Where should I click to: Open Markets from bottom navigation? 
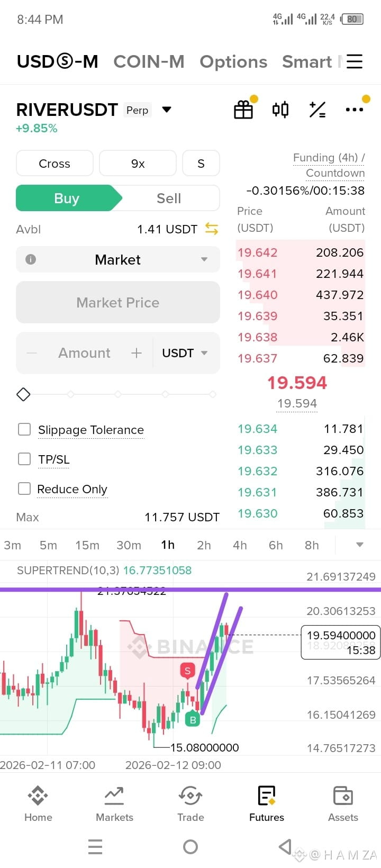tap(114, 803)
